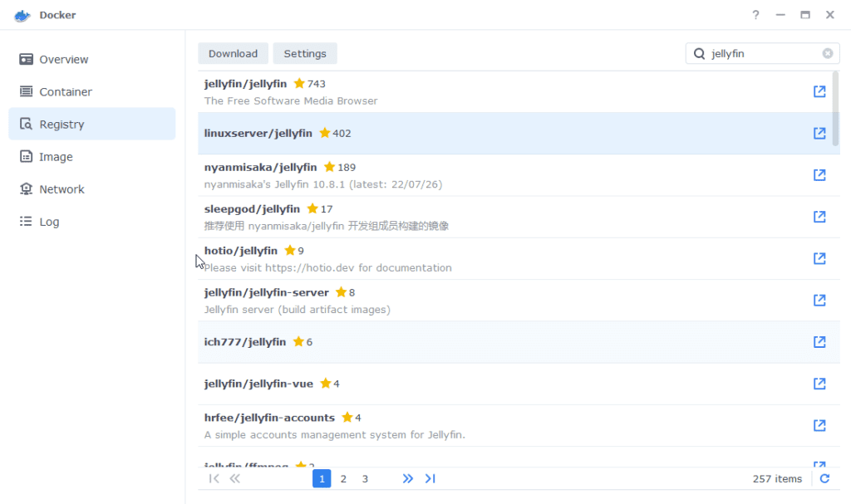The height and width of the screenshot is (504, 851).
Task: Select the jellyfin/jellyfin-server image row
Action: 519,301
